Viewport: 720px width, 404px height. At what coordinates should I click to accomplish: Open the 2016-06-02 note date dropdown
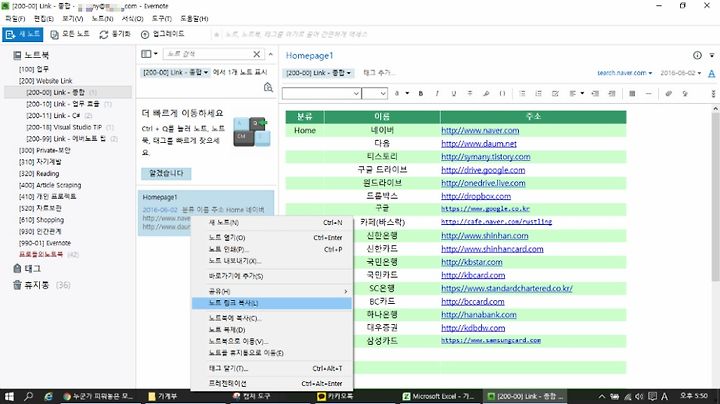[681, 73]
